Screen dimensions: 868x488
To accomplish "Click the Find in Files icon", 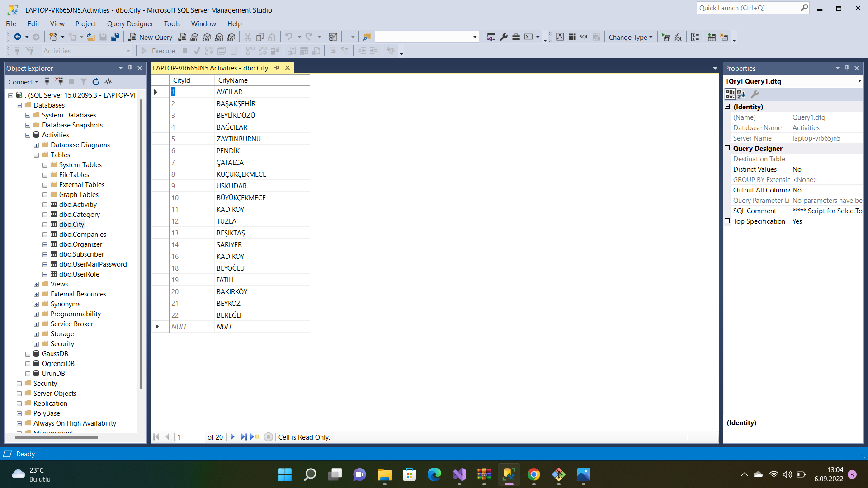I will pos(367,37).
